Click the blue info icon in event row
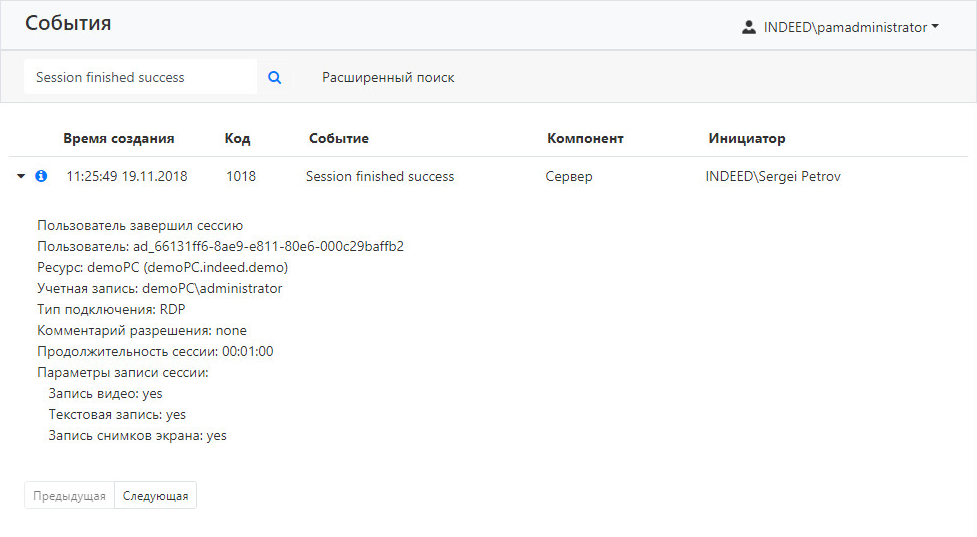The height and width of the screenshot is (537, 977). click(x=41, y=176)
